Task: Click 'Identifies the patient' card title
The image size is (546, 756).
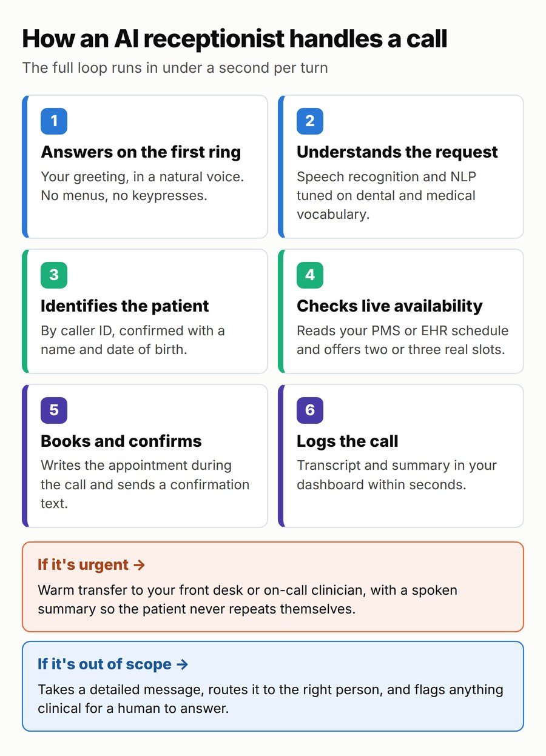Action: (x=125, y=306)
